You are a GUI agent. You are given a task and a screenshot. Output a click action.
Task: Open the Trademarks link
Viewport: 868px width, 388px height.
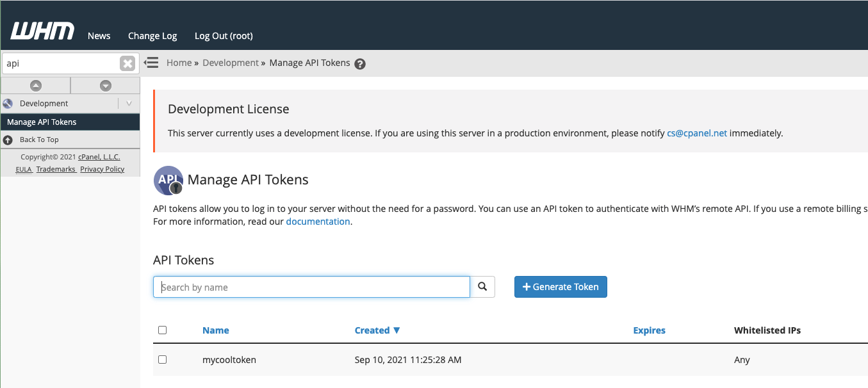point(56,169)
